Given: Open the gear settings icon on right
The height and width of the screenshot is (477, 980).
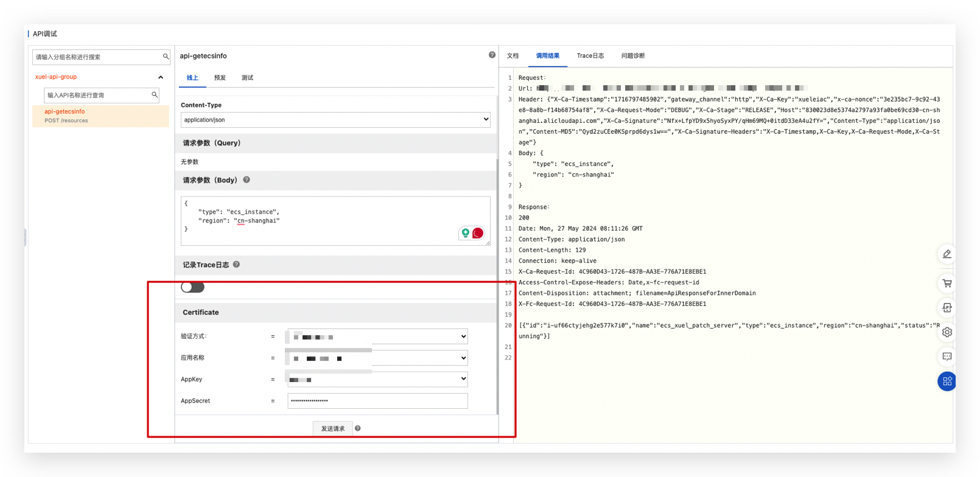Looking at the screenshot, I should tap(947, 332).
